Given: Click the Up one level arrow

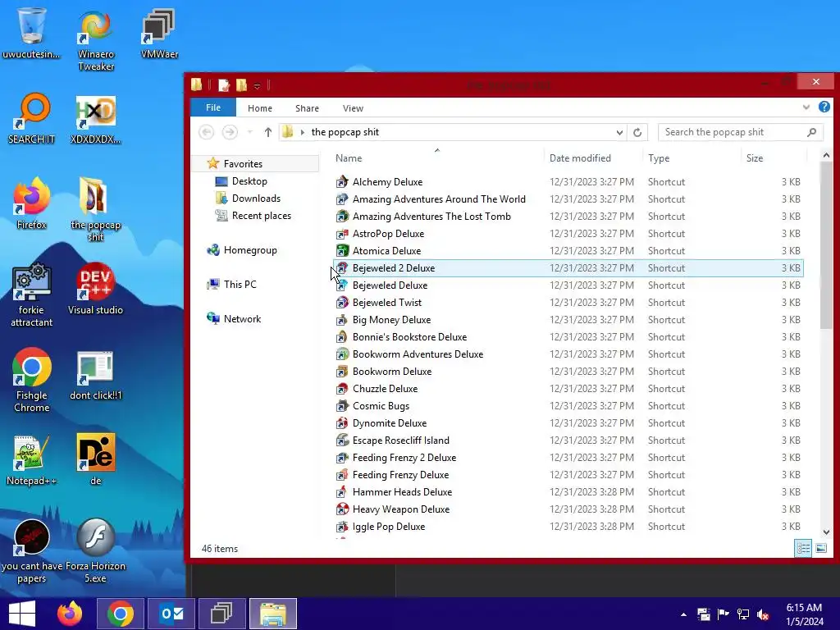Looking at the screenshot, I should tap(268, 132).
